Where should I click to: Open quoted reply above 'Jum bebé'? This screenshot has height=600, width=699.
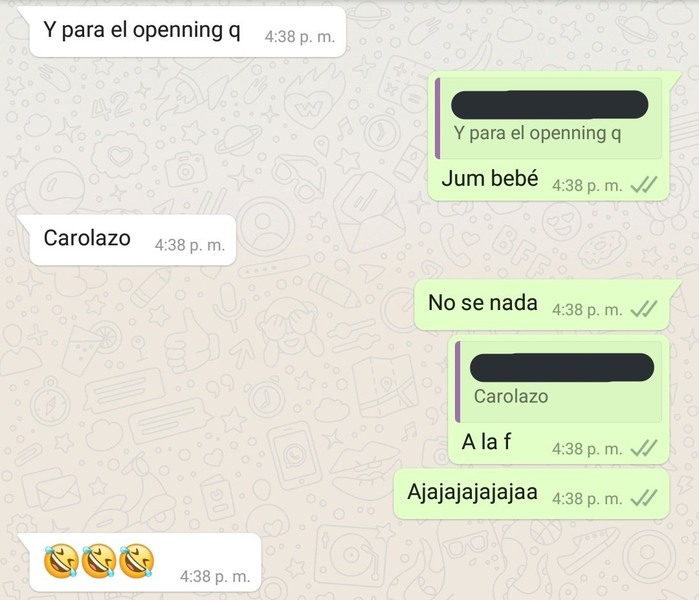(548, 118)
